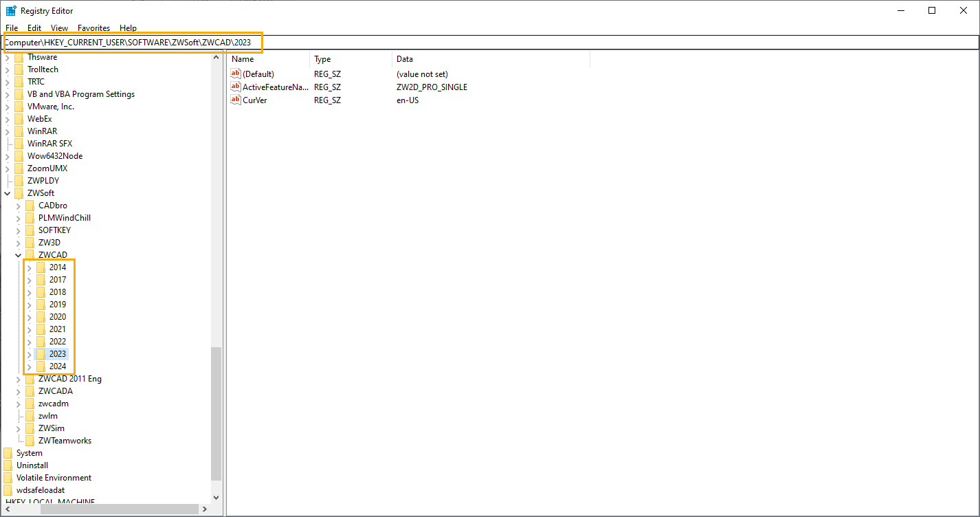Click the ZWSoft folder icon

[19, 193]
